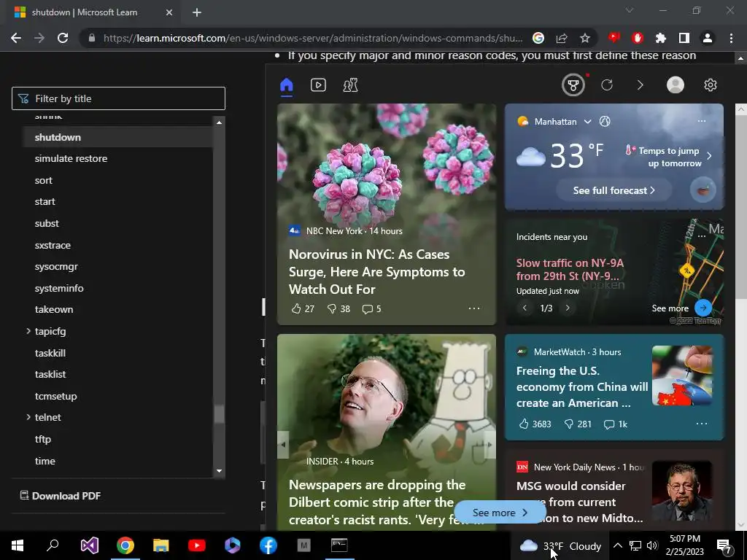Click the blue See more arrow on traffic card
Screen dimensions: 747x560
click(703, 308)
